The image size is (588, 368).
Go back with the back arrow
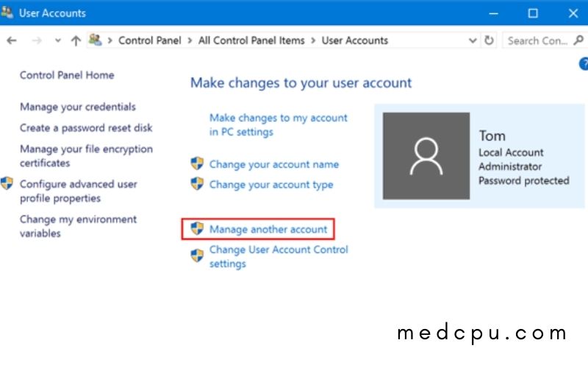(12, 40)
